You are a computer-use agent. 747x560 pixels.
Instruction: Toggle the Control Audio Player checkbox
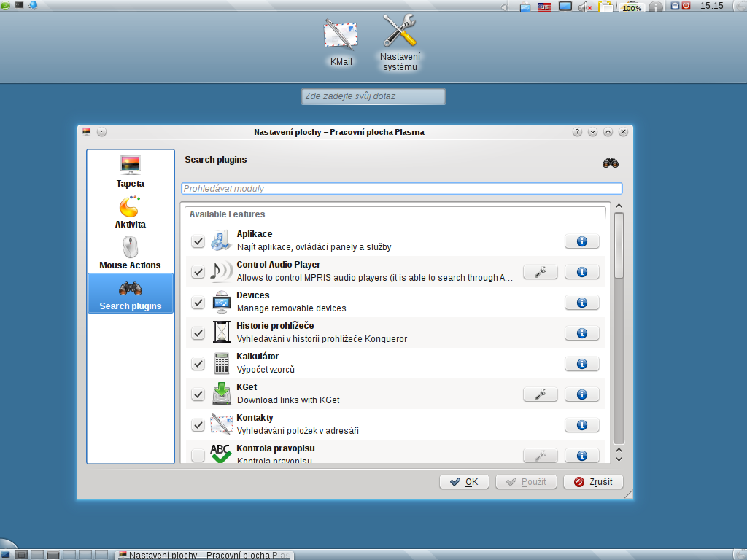click(198, 272)
